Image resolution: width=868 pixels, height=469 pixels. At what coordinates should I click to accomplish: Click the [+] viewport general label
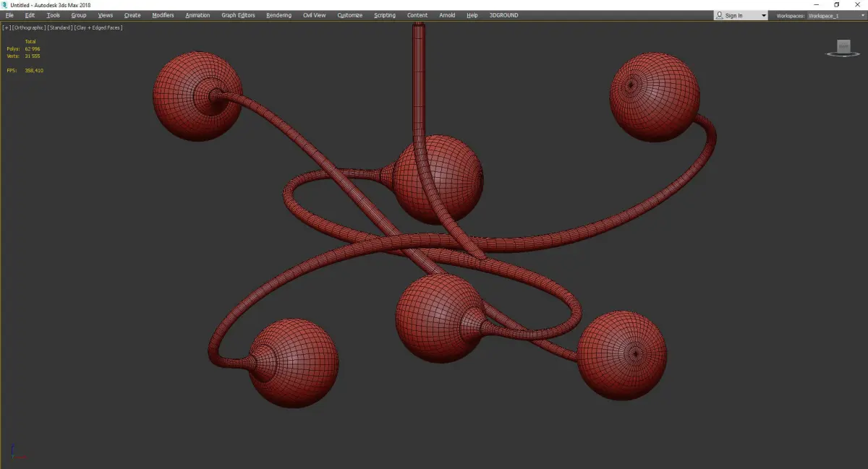[x=7, y=27]
